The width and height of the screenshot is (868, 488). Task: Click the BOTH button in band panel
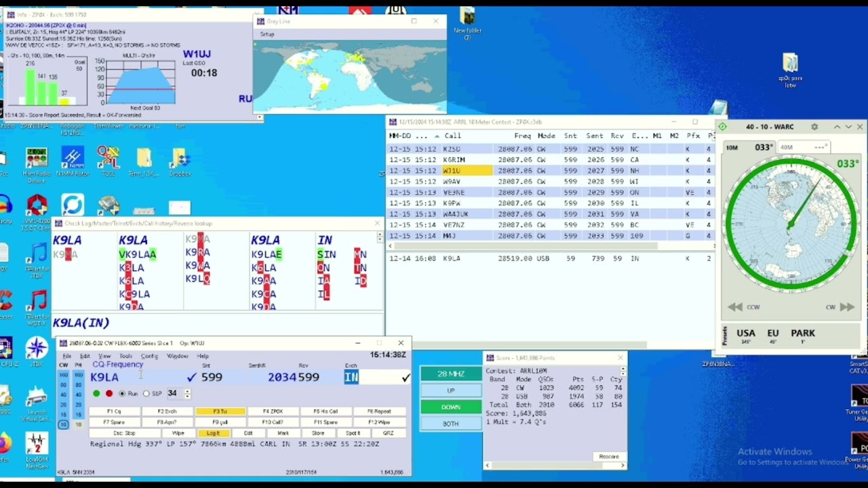pos(450,424)
